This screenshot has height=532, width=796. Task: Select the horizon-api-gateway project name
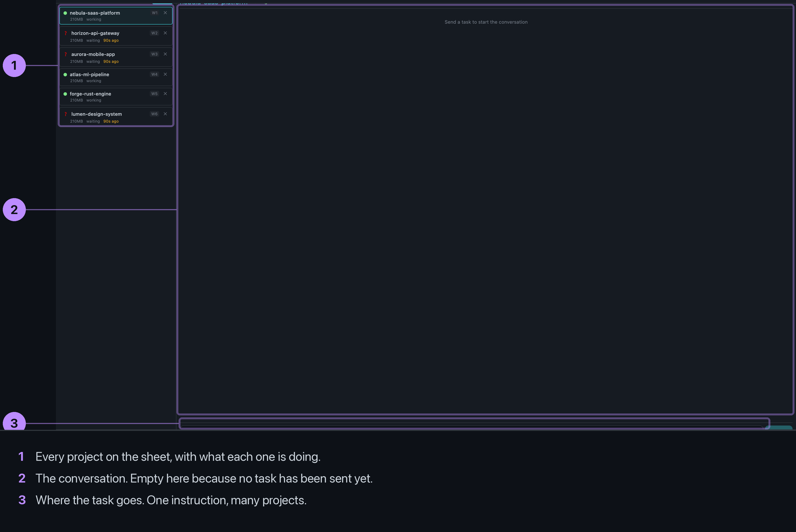[95, 33]
